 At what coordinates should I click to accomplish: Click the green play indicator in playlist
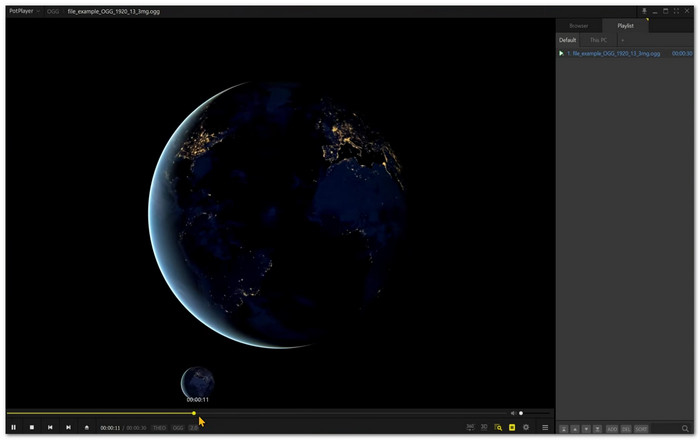pyautogui.click(x=561, y=54)
